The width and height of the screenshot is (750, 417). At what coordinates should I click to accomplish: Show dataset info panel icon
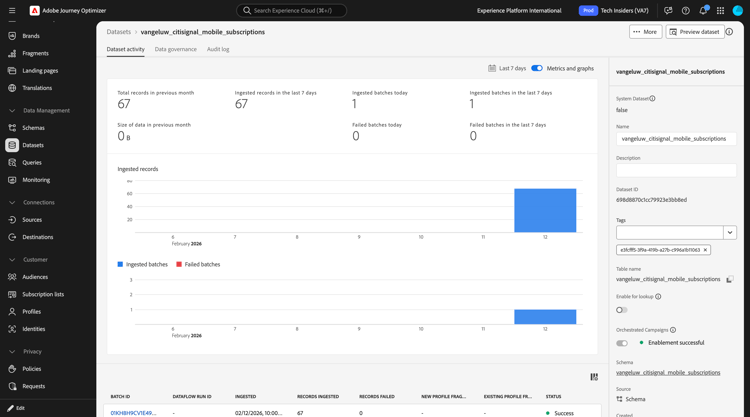[x=729, y=32]
